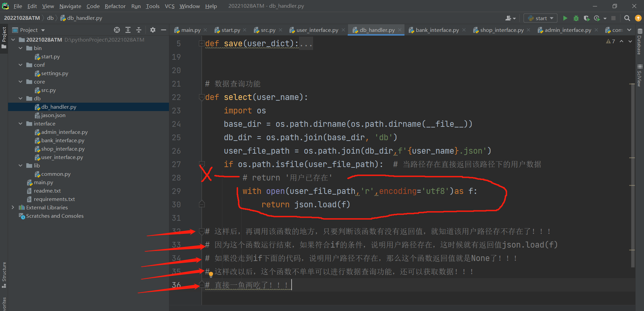Click the db breadcrumb
This screenshot has height=311, width=644.
(x=50, y=18)
